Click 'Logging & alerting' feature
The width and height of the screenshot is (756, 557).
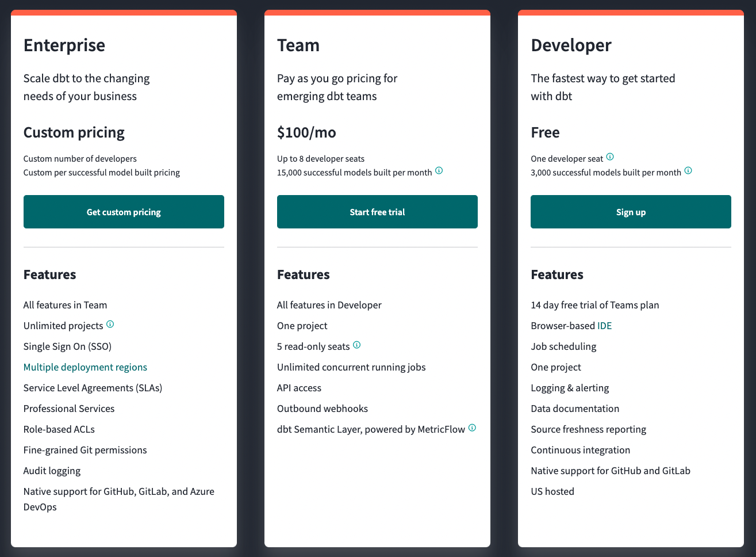(570, 388)
